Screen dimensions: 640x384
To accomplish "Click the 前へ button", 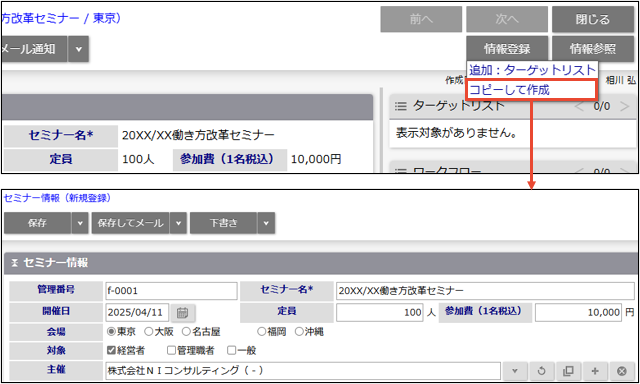I will [421, 19].
